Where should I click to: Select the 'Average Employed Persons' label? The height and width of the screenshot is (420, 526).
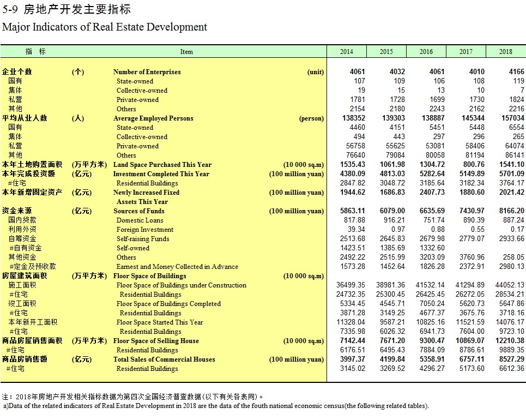(x=153, y=118)
